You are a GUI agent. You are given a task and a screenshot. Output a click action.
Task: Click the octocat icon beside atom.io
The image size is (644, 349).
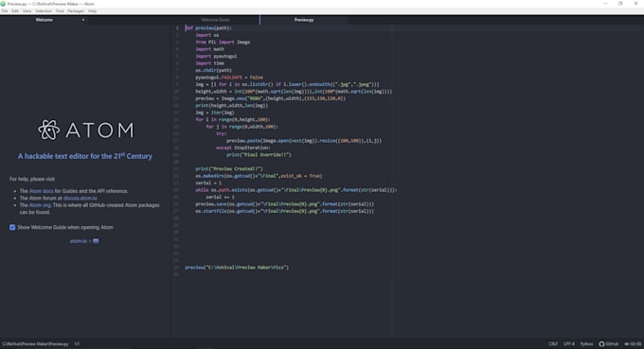click(x=96, y=241)
